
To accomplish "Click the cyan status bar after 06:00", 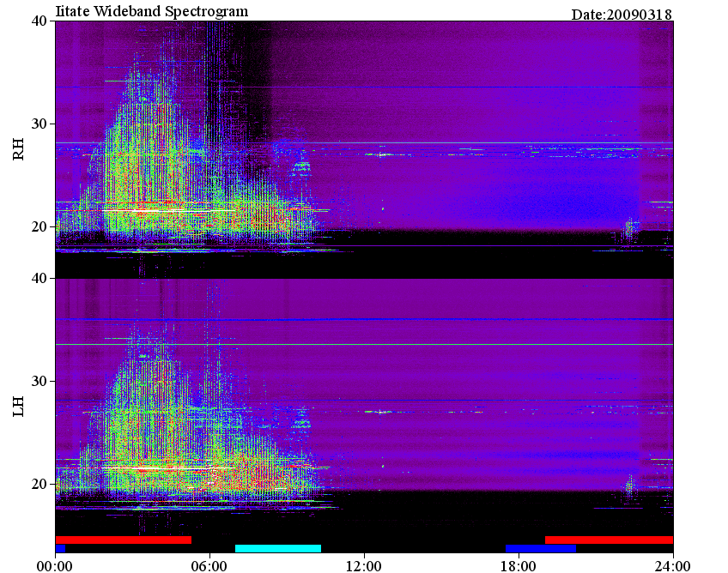I will click(x=278, y=548).
